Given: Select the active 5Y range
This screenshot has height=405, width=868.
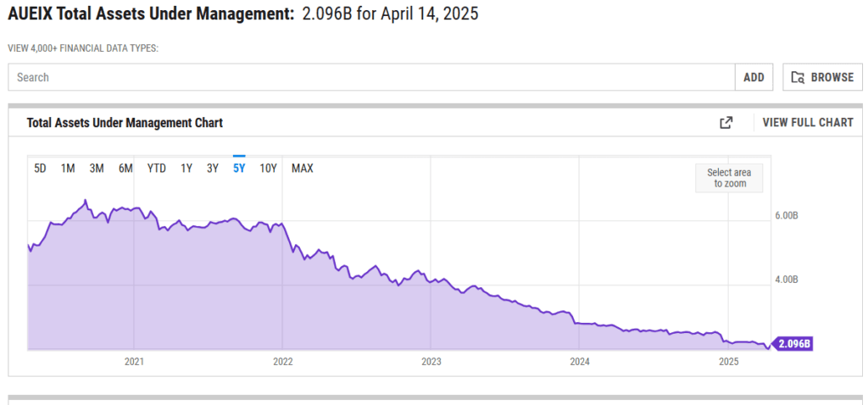Looking at the screenshot, I should pos(239,168).
